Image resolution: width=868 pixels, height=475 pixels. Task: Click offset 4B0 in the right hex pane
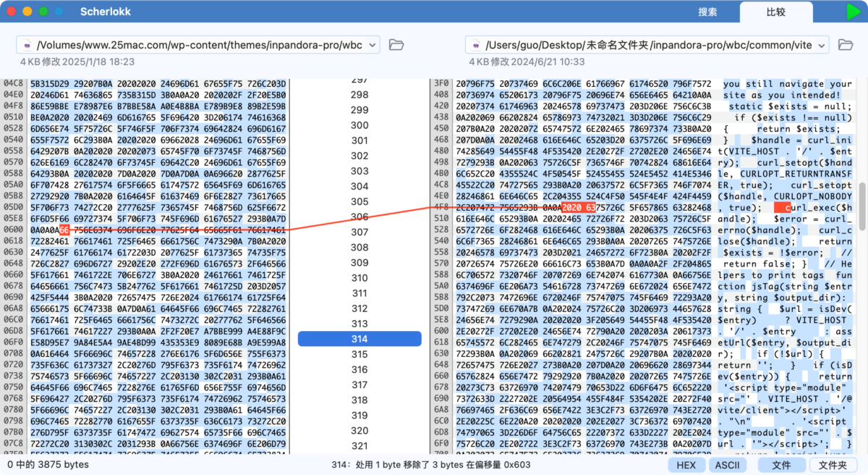[441, 174]
